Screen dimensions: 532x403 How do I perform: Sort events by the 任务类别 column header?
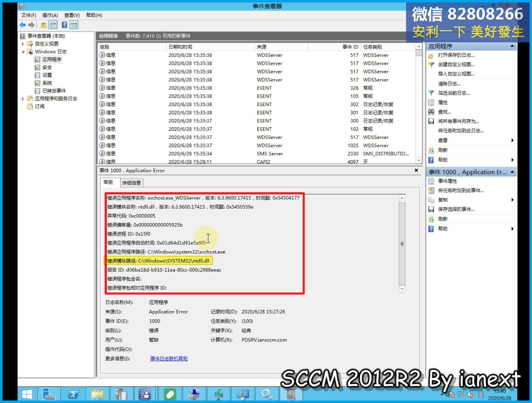pos(388,47)
